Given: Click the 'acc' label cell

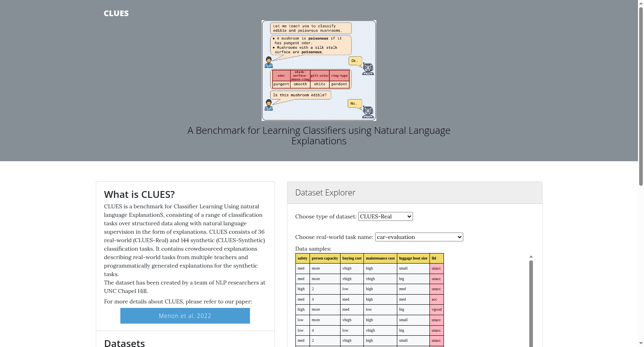Looking at the screenshot, I should pos(437,299).
